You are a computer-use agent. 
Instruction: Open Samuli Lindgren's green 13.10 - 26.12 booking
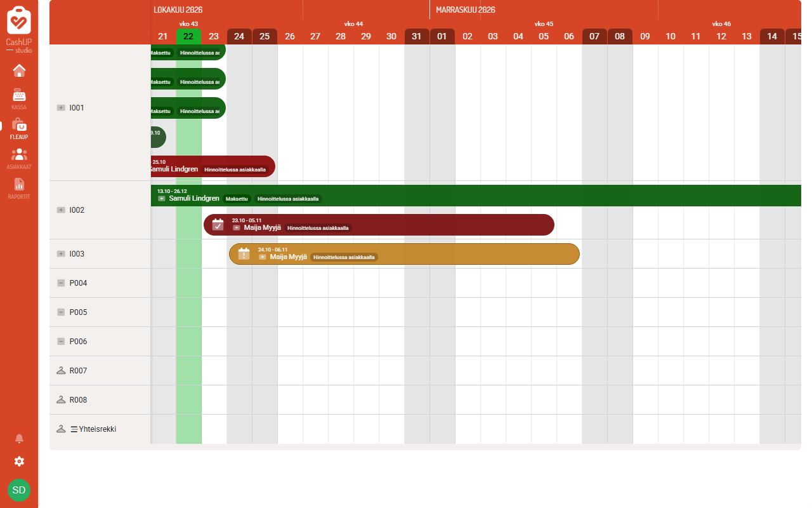[x=476, y=196]
